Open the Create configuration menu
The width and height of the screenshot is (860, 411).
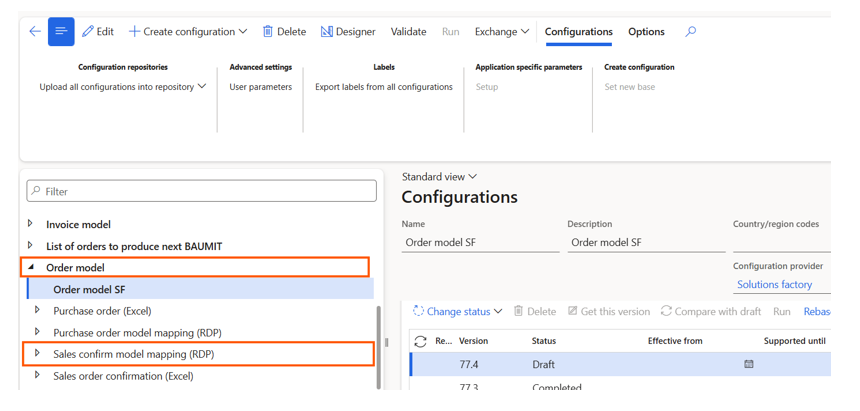(x=188, y=32)
